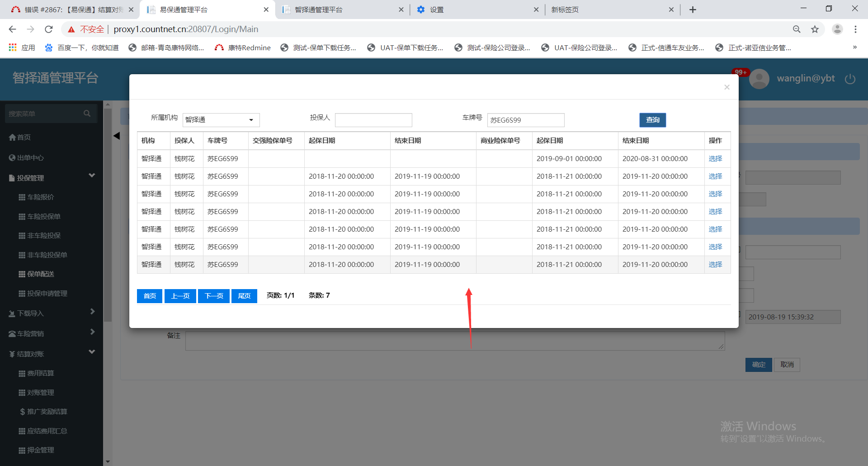This screenshot has height=466, width=868.
Task: Bookmark this page with the star icon
Action: pos(815,29)
